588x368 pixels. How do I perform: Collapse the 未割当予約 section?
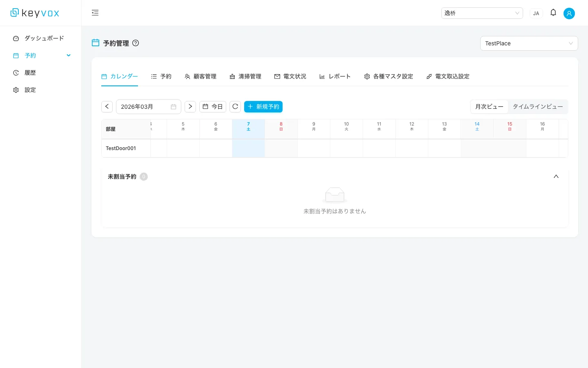(556, 177)
